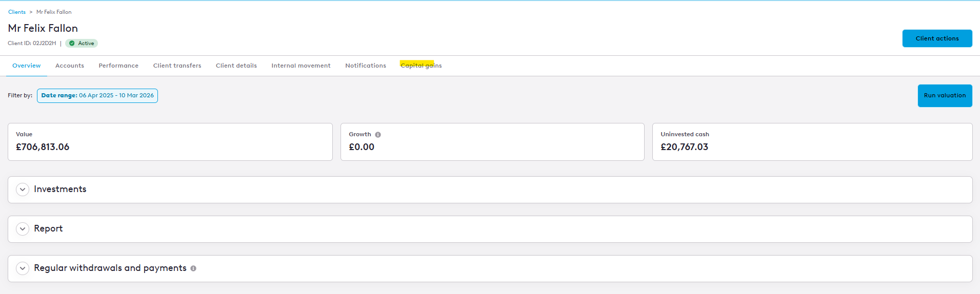Image resolution: width=980 pixels, height=294 pixels.
Task: Click the green Active status badge
Action: [x=82, y=44]
